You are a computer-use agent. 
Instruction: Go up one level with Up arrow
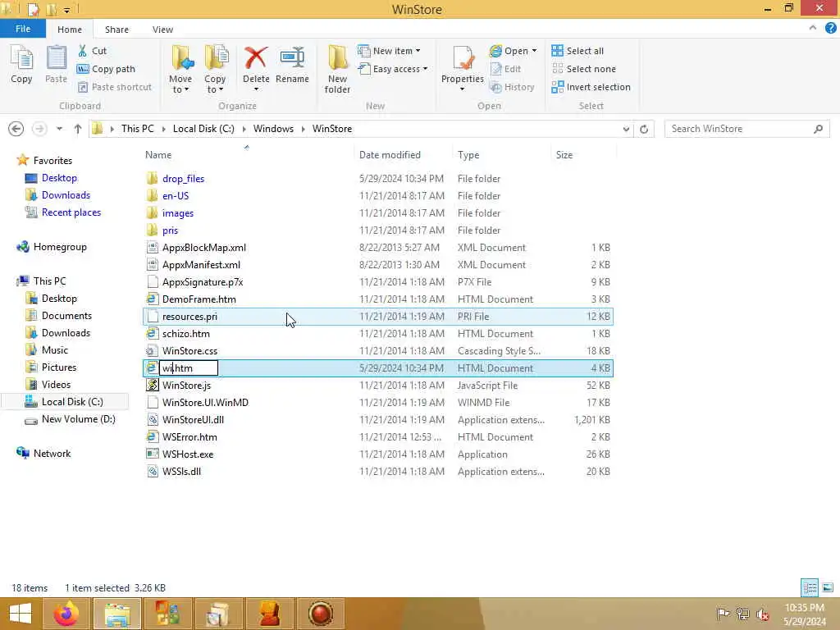point(78,129)
